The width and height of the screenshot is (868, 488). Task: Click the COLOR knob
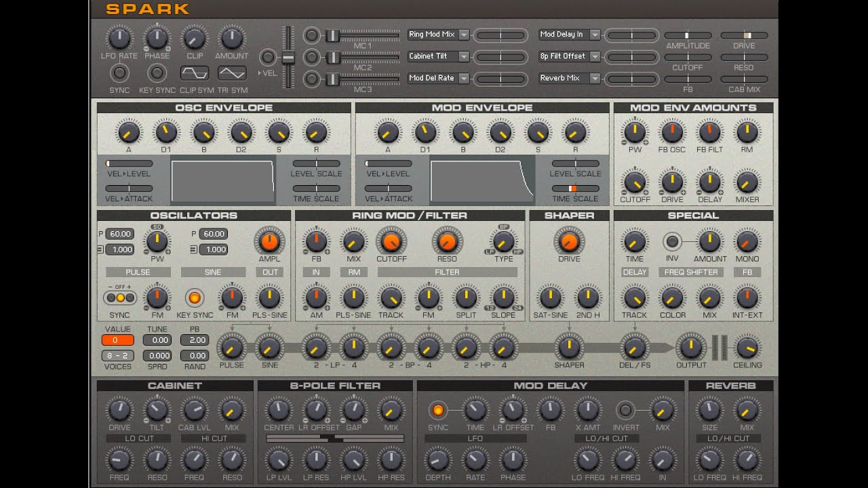coord(672,297)
